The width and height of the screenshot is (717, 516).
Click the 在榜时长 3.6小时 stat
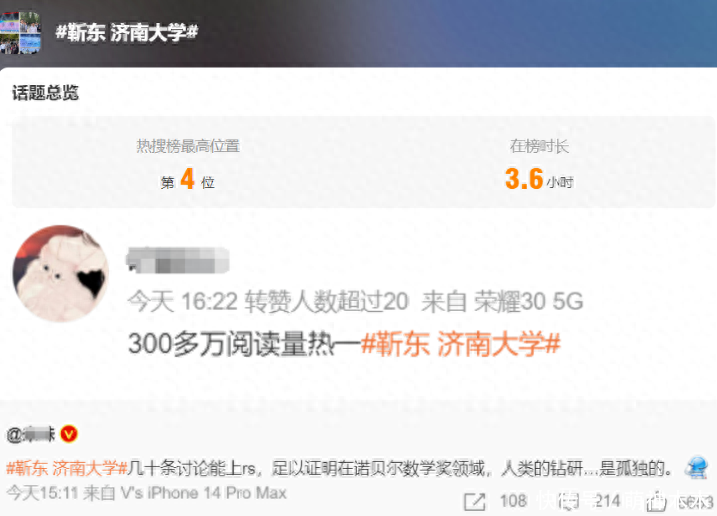[x=539, y=164]
